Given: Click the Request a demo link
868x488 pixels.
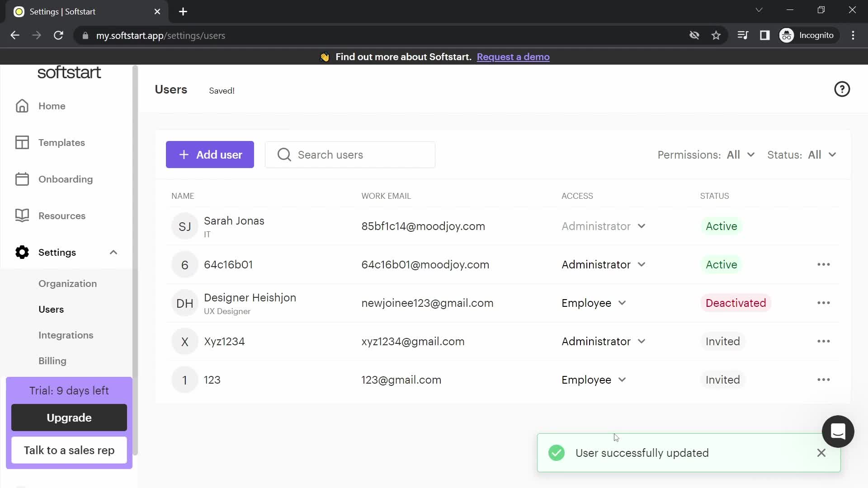Looking at the screenshot, I should click(513, 56).
